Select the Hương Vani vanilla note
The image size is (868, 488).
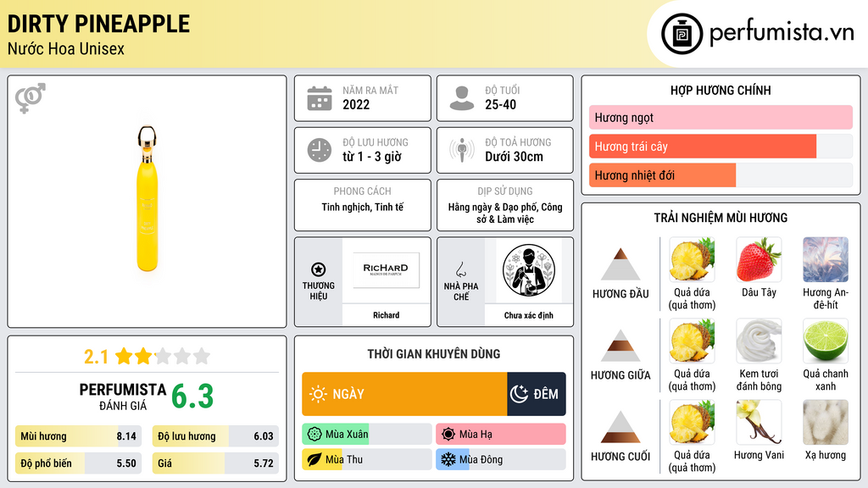759,422
